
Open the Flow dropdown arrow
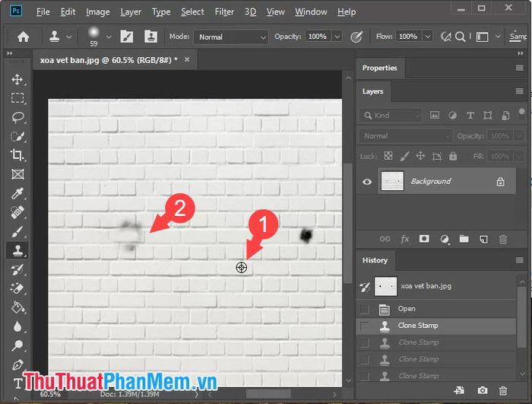(428, 37)
